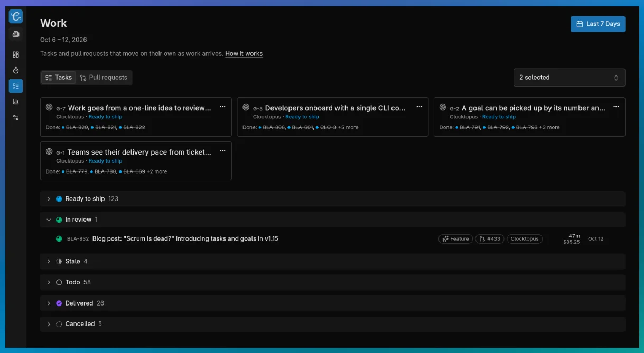Expand the Ready to ship group chevron

coord(49,199)
